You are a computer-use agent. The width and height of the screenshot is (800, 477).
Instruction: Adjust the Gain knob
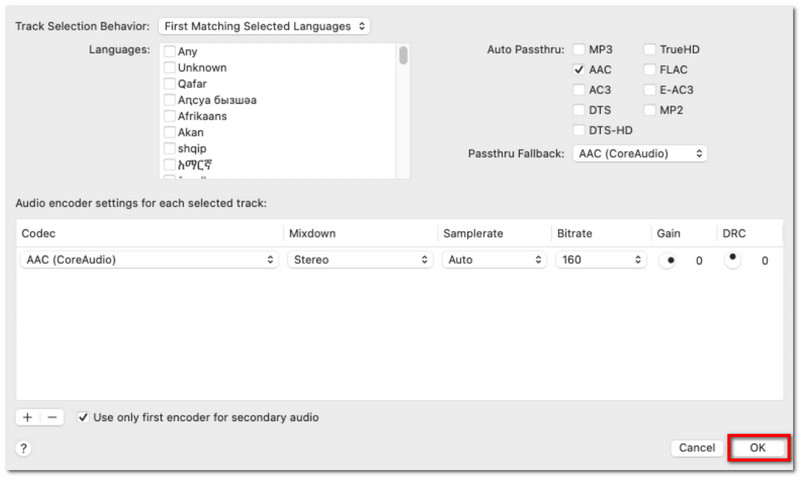668,260
